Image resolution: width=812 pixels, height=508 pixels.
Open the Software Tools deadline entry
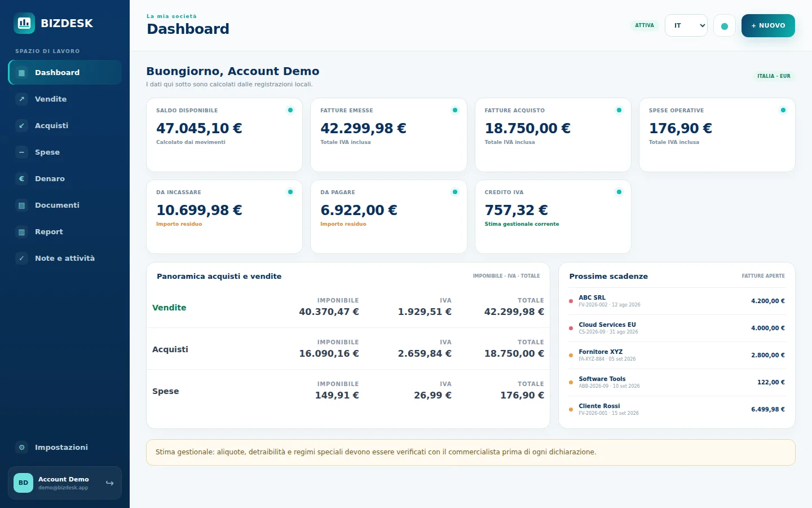[677, 382]
